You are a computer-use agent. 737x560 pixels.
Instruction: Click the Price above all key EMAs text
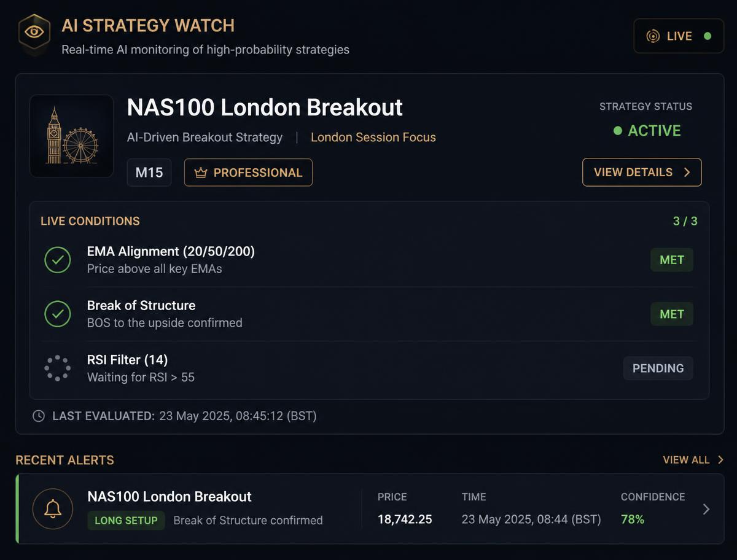point(155,268)
